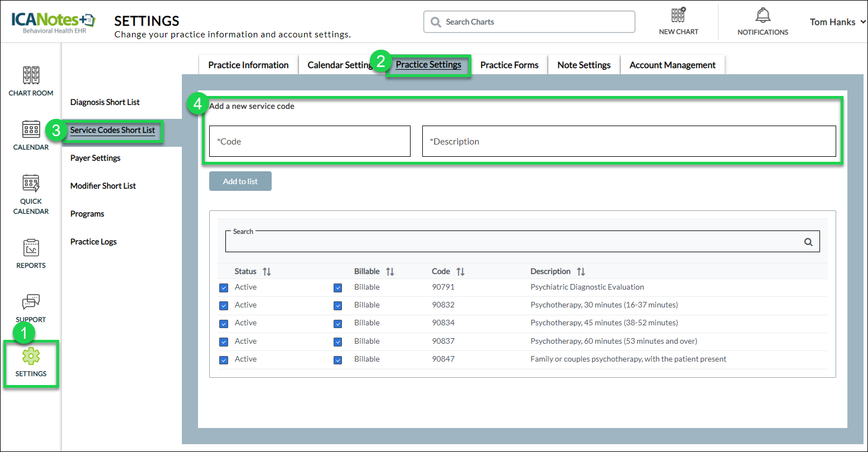This screenshot has width=868, height=452.
Task: Uncheck Billable checkbox for code 90834
Action: click(x=337, y=324)
